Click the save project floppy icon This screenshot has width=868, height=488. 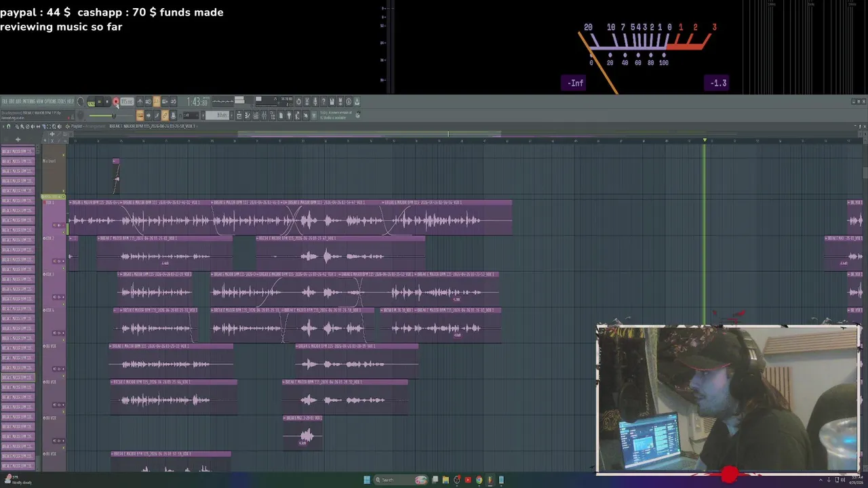332,102
